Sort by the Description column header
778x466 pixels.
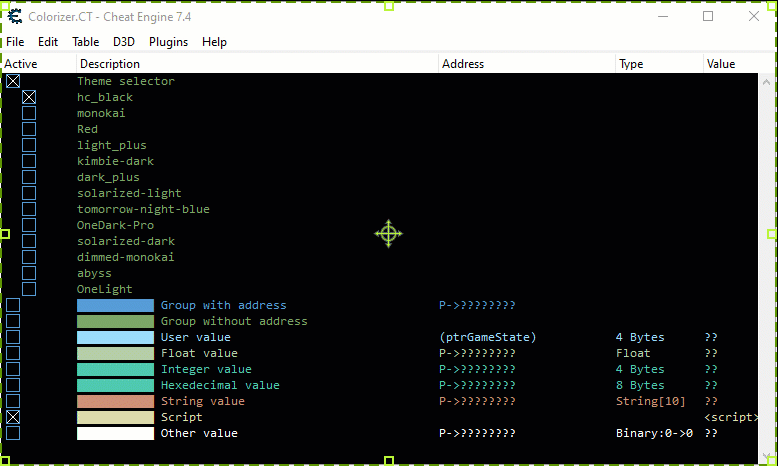click(110, 64)
